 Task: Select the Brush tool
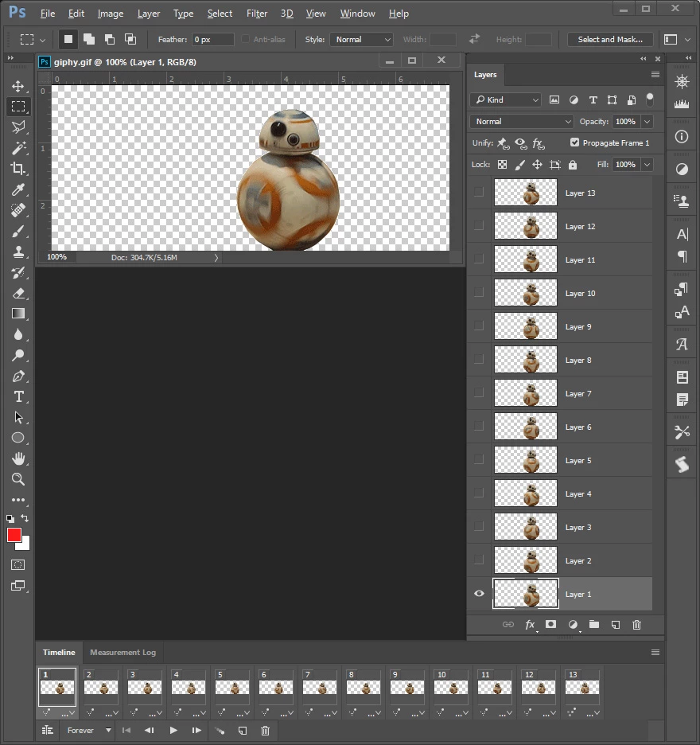tap(18, 231)
